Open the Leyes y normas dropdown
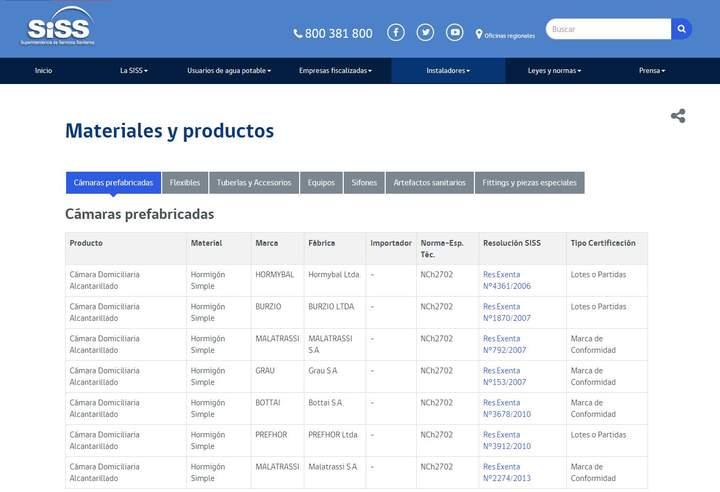Viewport: 720px width, 492px height. coord(554,71)
